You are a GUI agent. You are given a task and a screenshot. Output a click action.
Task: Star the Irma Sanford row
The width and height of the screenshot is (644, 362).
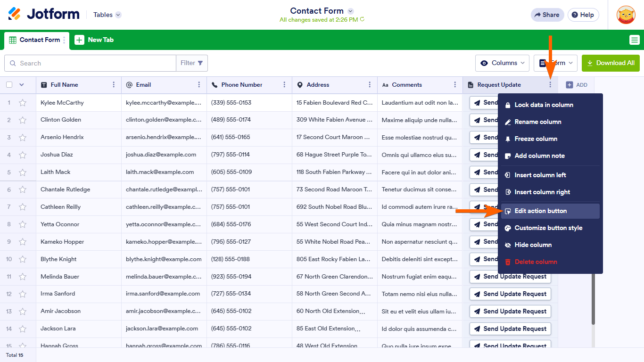click(23, 295)
